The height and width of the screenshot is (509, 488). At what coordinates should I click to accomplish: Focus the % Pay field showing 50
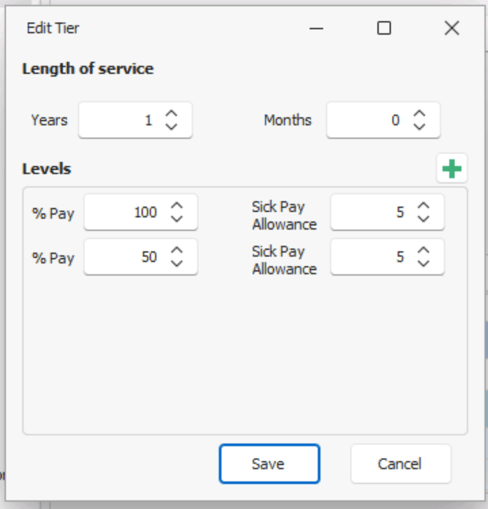point(127,257)
